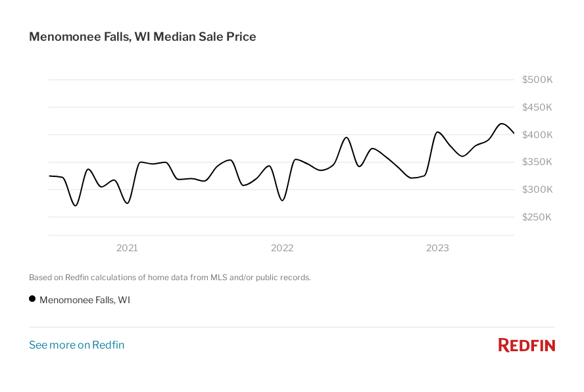Select the $450K axis label
This screenshot has width=584, height=392.
pos(537,107)
